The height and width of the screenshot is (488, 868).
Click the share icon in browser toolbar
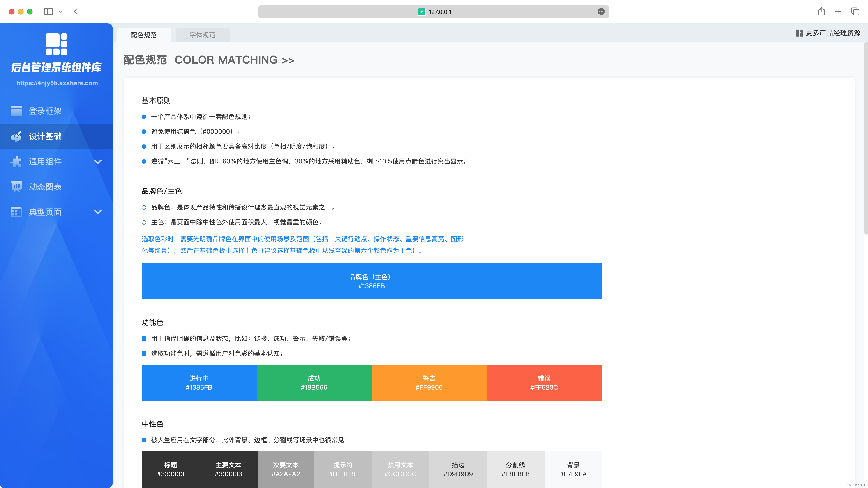[x=822, y=11]
